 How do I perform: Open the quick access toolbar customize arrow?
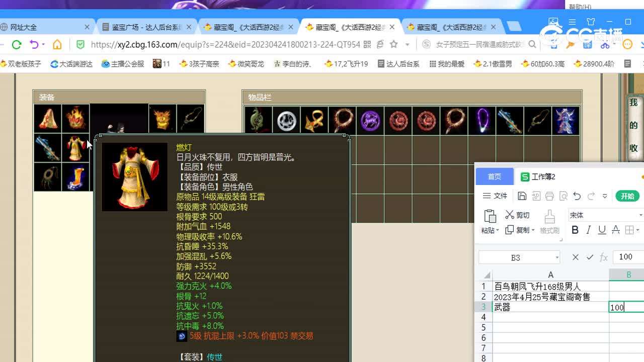(605, 196)
